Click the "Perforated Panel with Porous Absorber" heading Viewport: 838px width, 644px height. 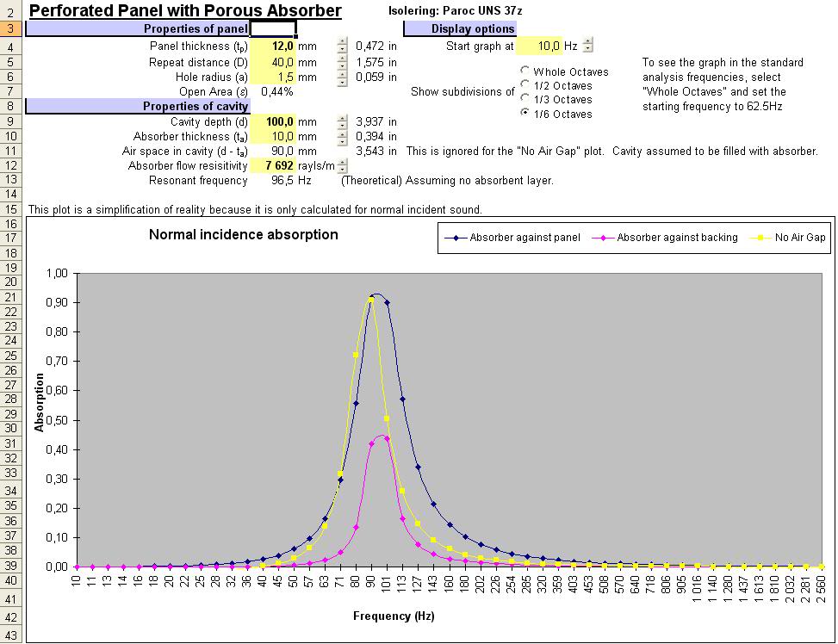point(185,10)
